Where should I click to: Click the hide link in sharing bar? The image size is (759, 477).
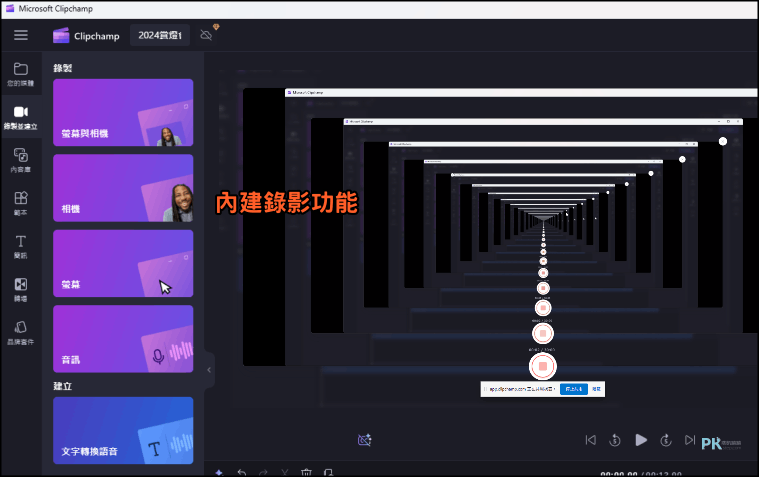tap(596, 389)
